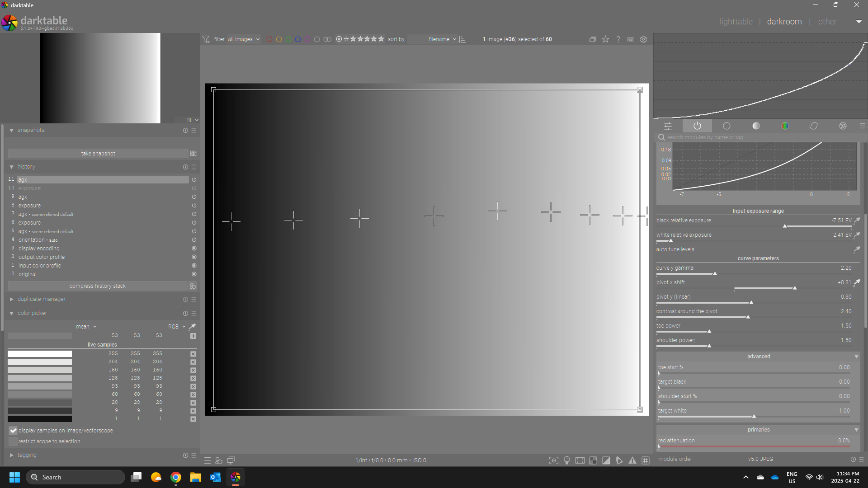
Task: Open global preferences gear icon
Action: [644, 39]
